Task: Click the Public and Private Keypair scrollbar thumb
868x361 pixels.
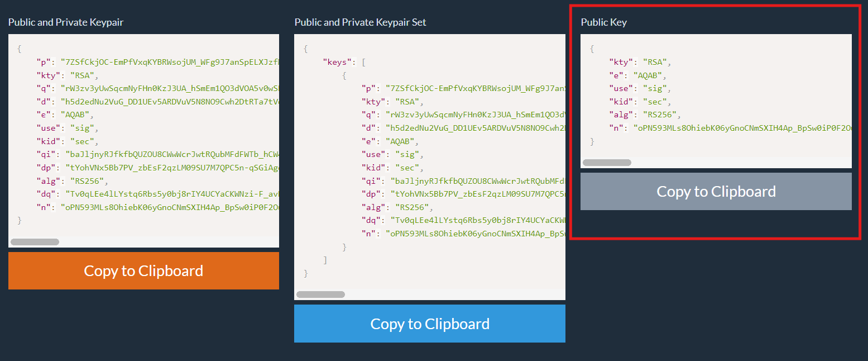Action: click(x=35, y=242)
